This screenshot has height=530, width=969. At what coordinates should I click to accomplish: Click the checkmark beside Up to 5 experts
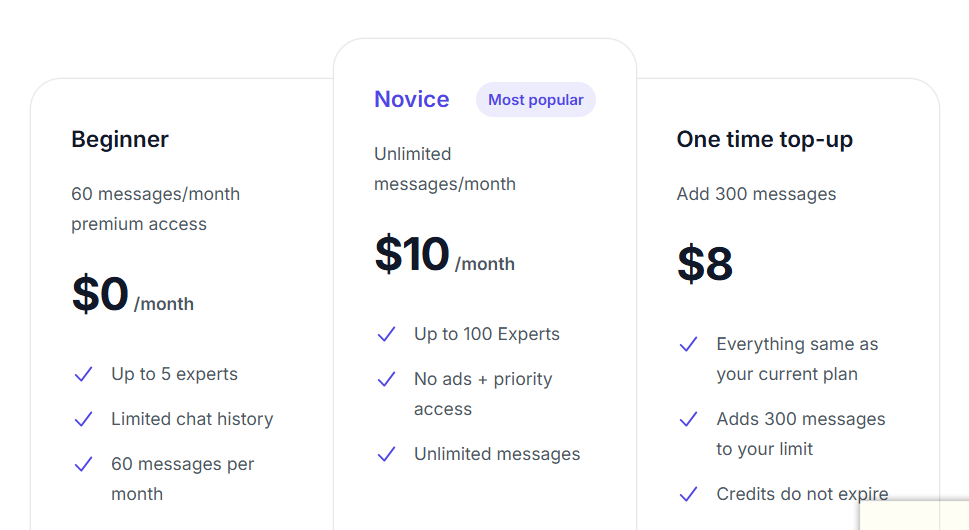pyautogui.click(x=83, y=374)
